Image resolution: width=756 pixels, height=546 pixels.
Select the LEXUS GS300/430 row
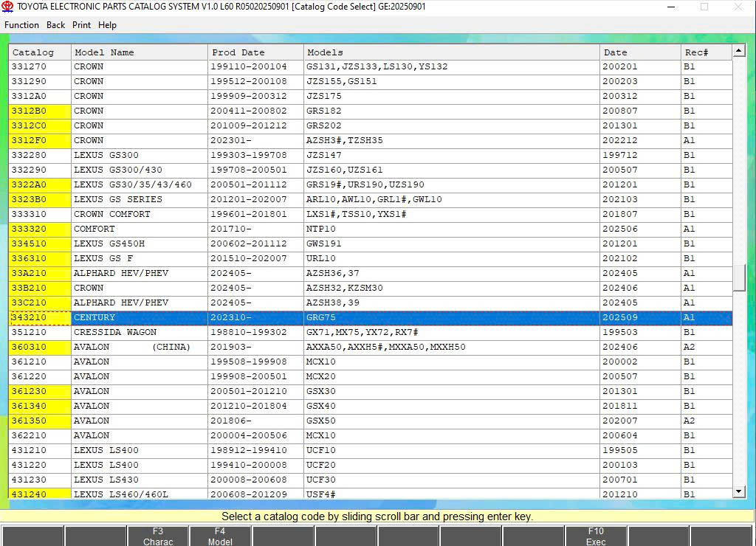coord(371,170)
